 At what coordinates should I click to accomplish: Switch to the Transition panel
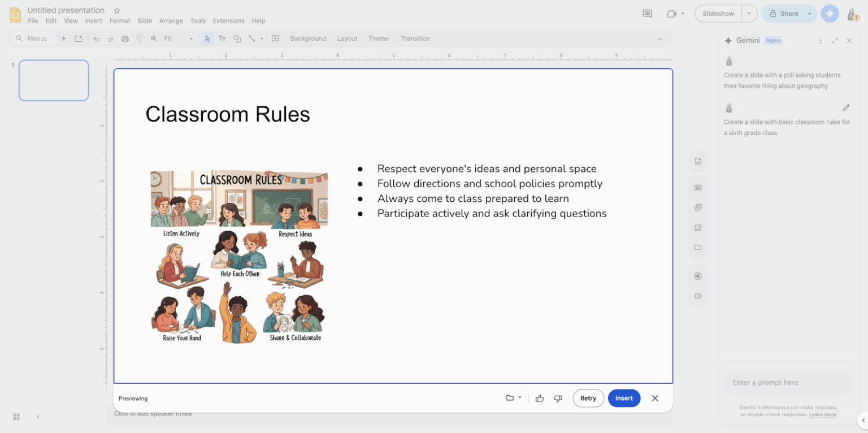coord(415,38)
